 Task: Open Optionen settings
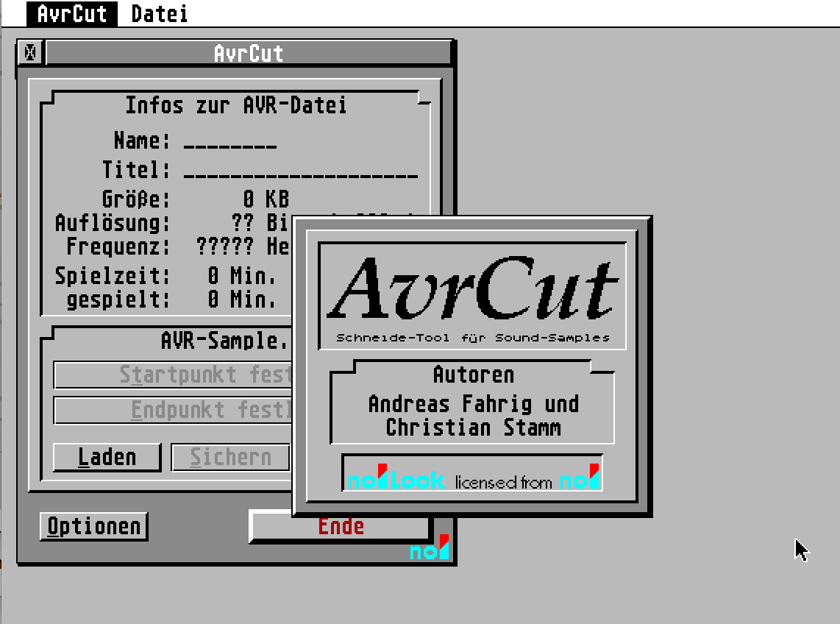[x=93, y=526]
